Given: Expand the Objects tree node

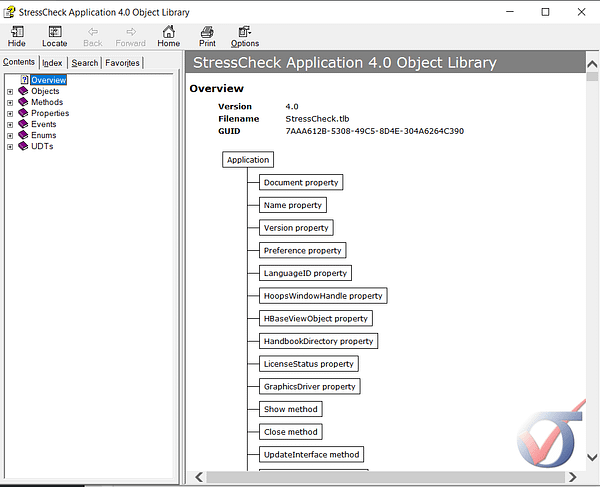Looking at the screenshot, I should pos(10,91).
